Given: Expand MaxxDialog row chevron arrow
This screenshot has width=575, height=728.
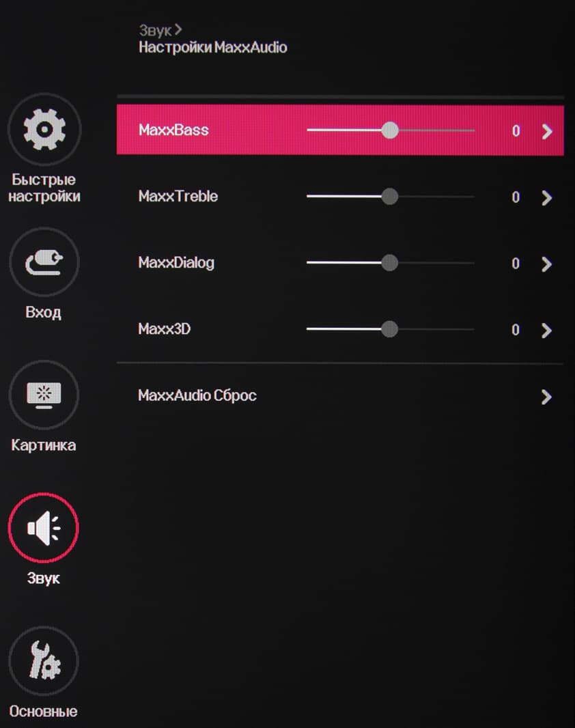Looking at the screenshot, I should coord(547,264).
